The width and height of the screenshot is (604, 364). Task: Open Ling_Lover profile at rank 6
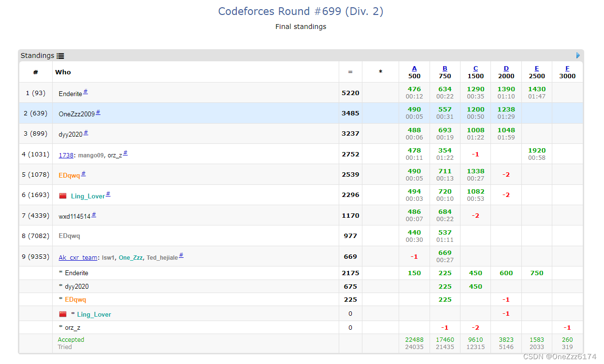coord(88,196)
